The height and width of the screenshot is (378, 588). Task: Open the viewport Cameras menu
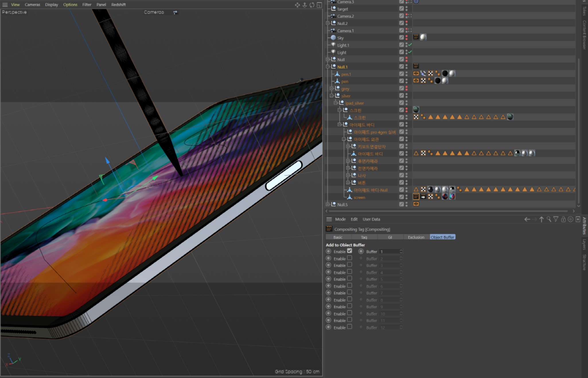coord(32,5)
